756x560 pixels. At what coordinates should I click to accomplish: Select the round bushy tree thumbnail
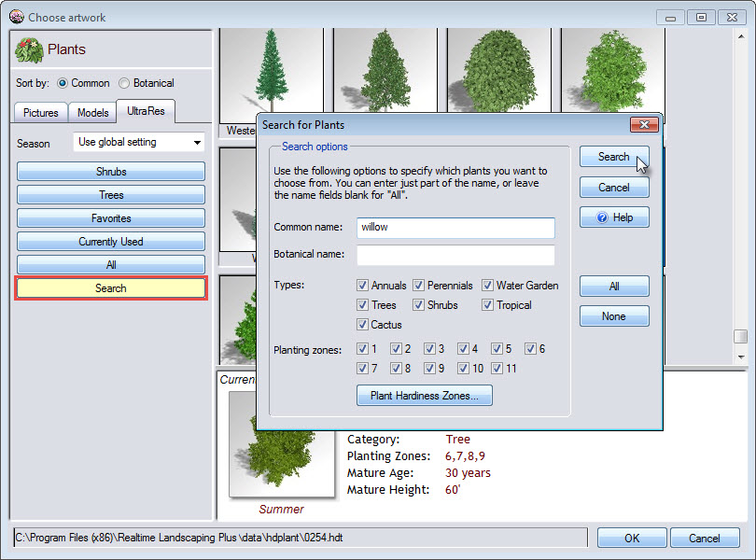[x=499, y=70]
